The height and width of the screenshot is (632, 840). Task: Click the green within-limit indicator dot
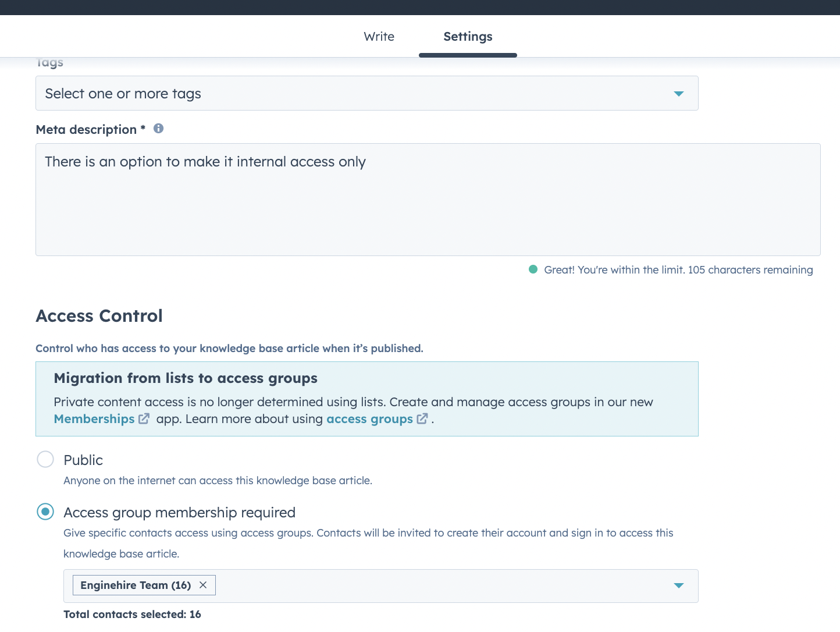[533, 269]
